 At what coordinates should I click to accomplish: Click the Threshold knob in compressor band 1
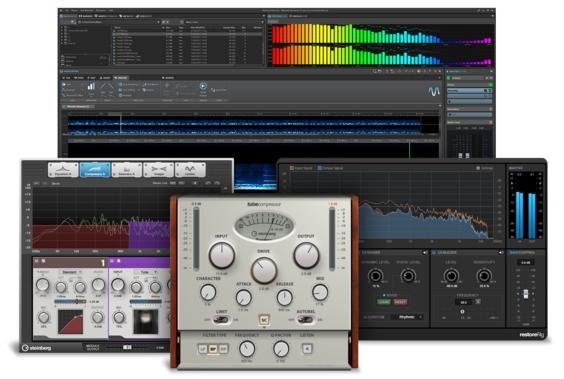click(42, 285)
